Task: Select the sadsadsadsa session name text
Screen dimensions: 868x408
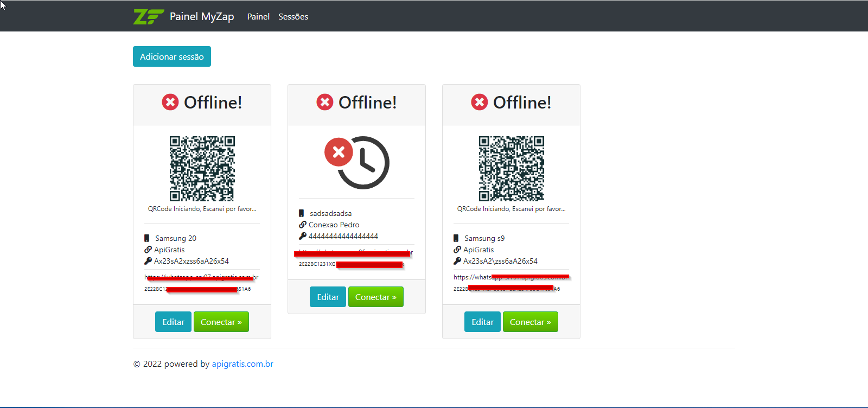Action: (x=331, y=213)
